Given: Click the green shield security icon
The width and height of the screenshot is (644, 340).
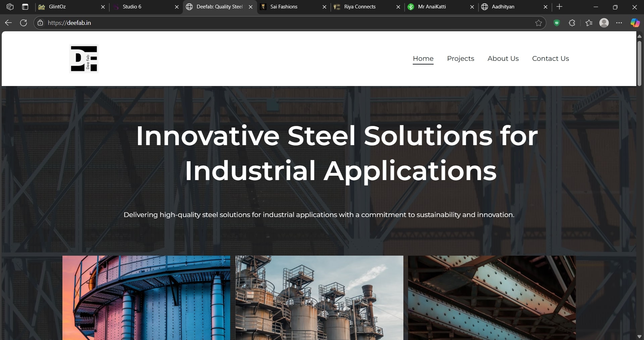Looking at the screenshot, I should [557, 23].
